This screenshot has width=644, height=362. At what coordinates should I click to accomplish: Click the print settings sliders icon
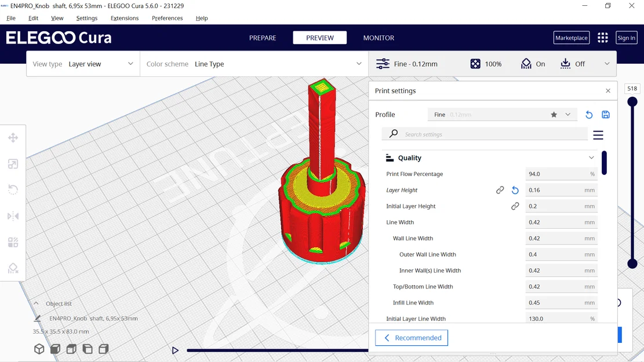(x=383, y=64)
